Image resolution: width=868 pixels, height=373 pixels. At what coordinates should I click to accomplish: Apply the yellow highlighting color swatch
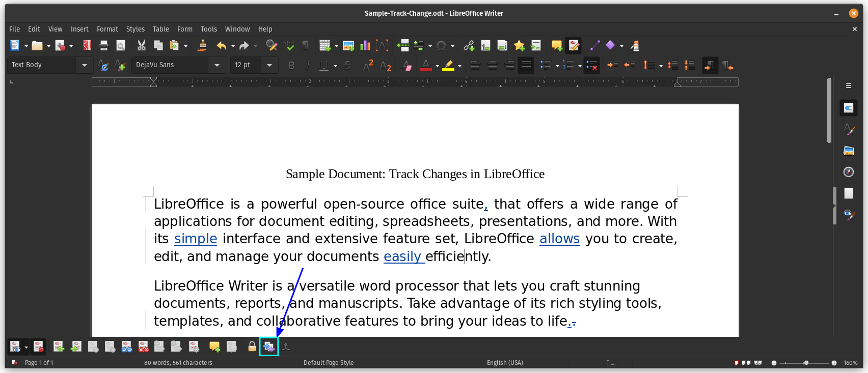click(x=448, y=65)
